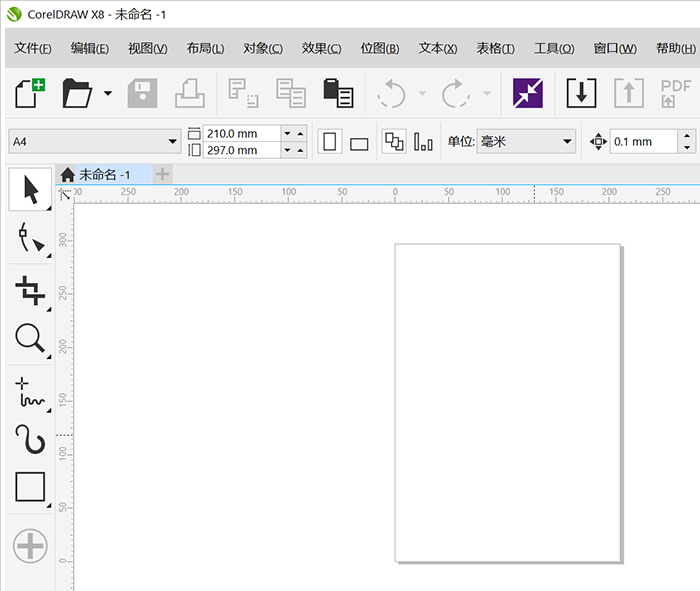
Task: Toggle landscape page orientation
Action: click(x=359, y=143)
